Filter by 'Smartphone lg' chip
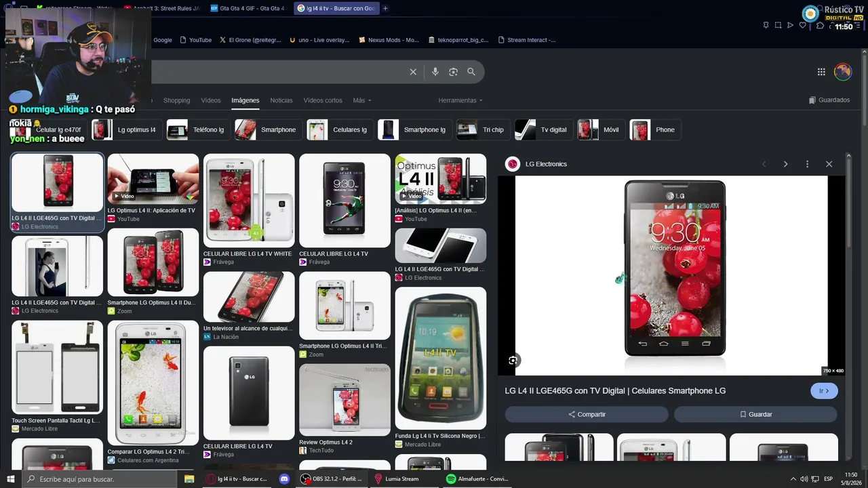868x488 pixels. 414,129
